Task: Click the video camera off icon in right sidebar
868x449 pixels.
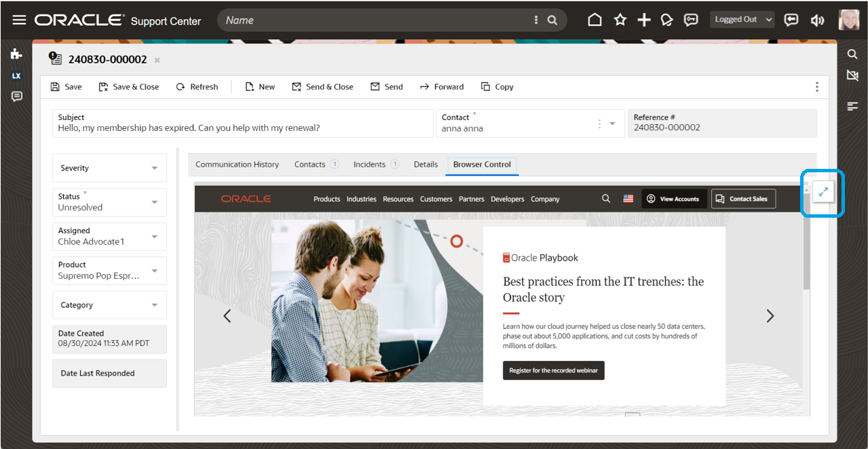Action: click(x=853, y=75)
